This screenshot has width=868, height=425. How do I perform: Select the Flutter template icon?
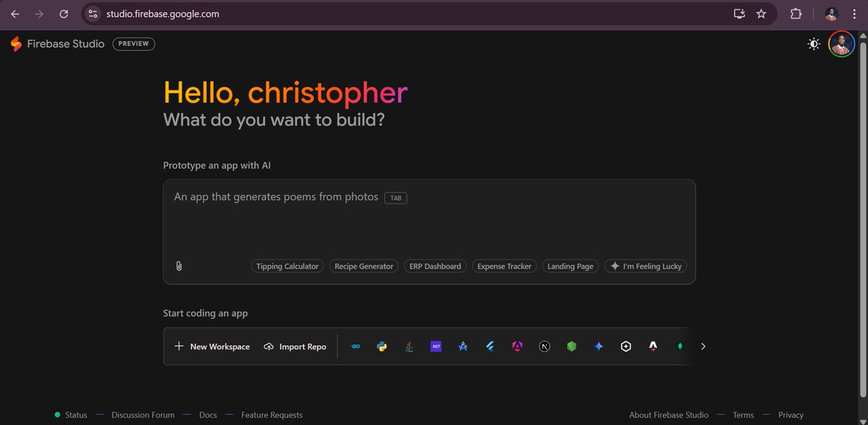490,346
